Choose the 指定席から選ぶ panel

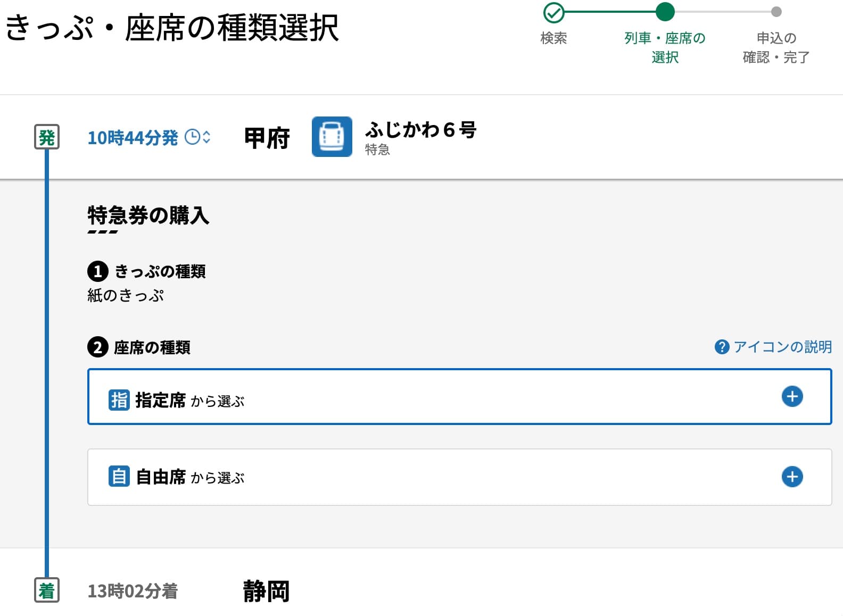[x=459, y=396]
